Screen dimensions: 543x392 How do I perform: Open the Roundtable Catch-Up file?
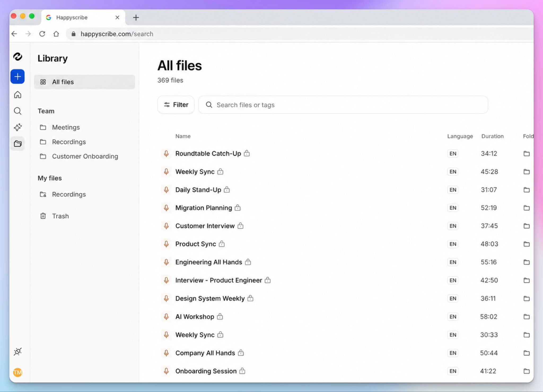(208, 154)
